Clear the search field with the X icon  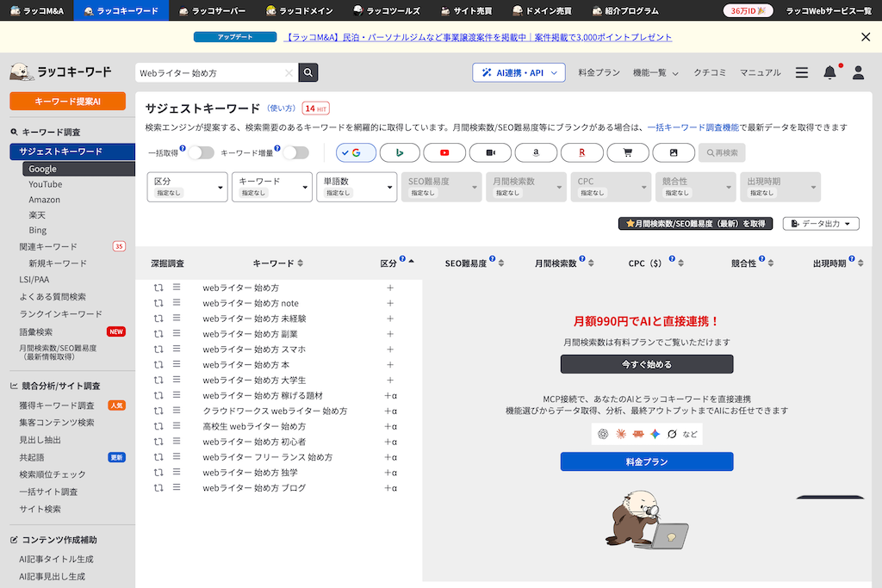pyautogui.click(x=289, y=73)
